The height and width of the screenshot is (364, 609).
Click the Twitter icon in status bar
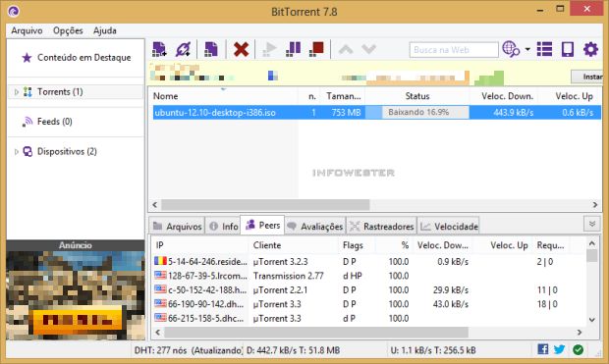559,349
